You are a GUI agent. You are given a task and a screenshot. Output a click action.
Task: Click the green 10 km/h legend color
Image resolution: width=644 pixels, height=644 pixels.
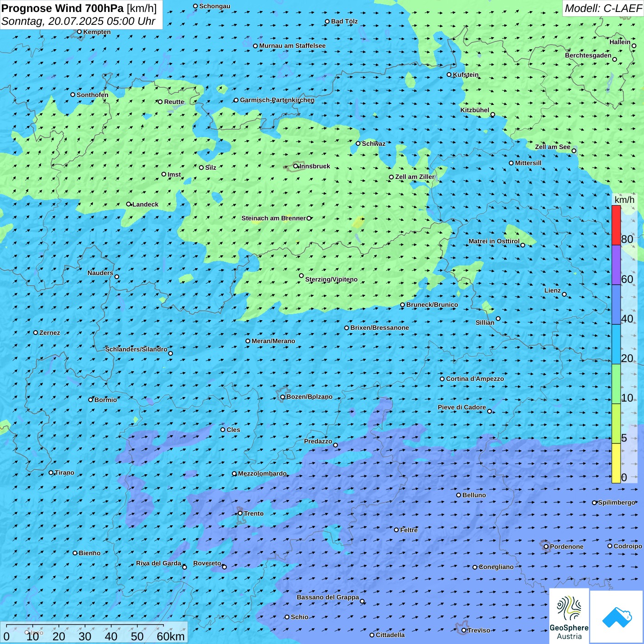click(616, 384)
